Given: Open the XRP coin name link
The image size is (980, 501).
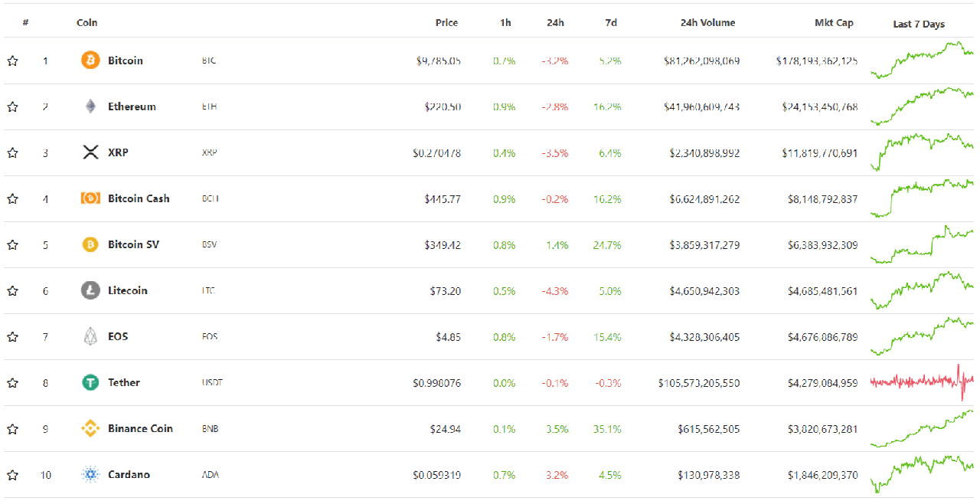Looking at the screenshot, I should point(118,152).
